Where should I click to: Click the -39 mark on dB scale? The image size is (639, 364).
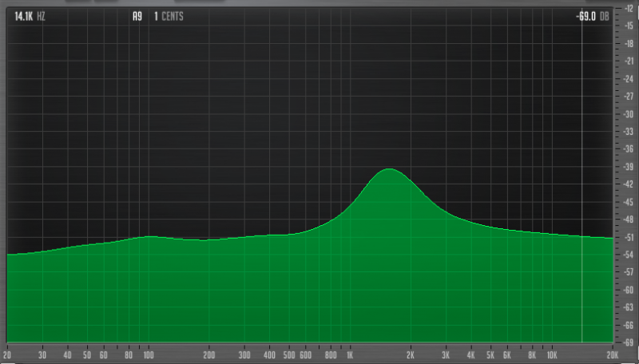coord(630,167)
